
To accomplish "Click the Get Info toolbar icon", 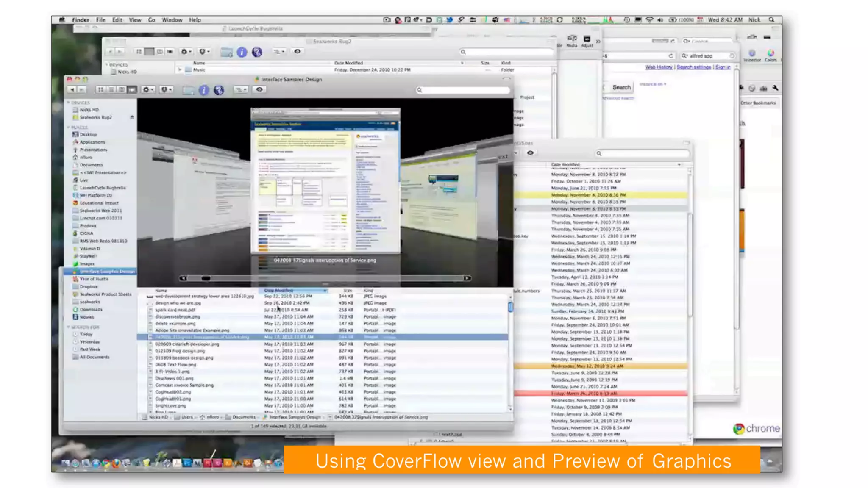I will coord(204,90).
